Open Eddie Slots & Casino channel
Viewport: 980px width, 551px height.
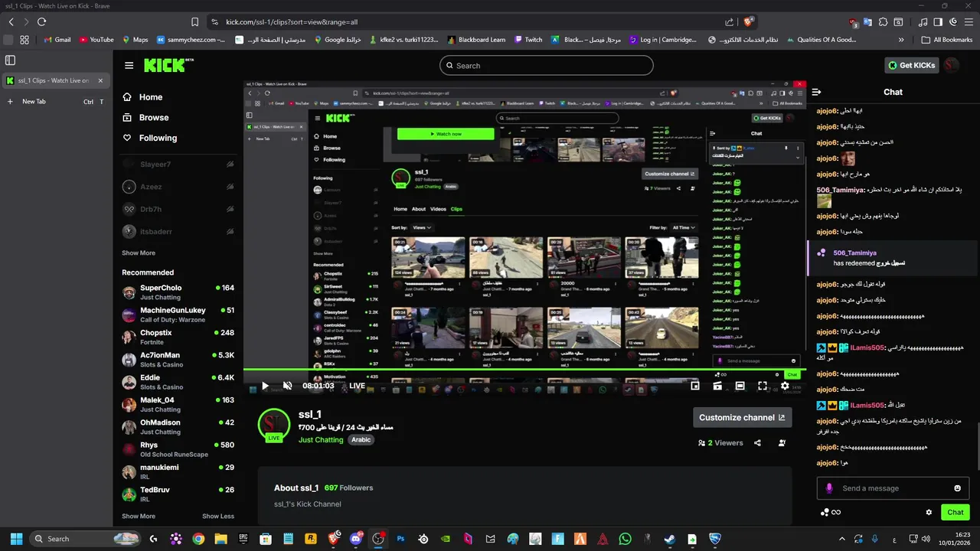click(x=178, y=382)
